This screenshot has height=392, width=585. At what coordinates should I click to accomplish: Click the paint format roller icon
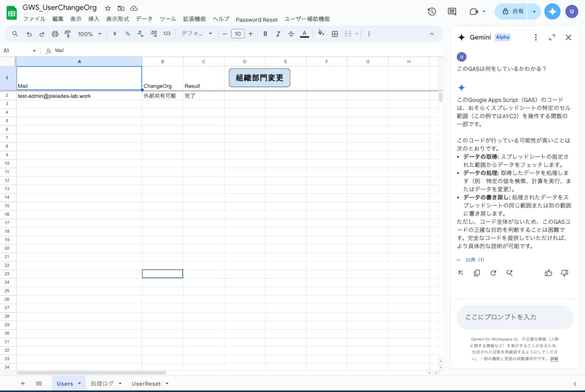pos(68,34)
